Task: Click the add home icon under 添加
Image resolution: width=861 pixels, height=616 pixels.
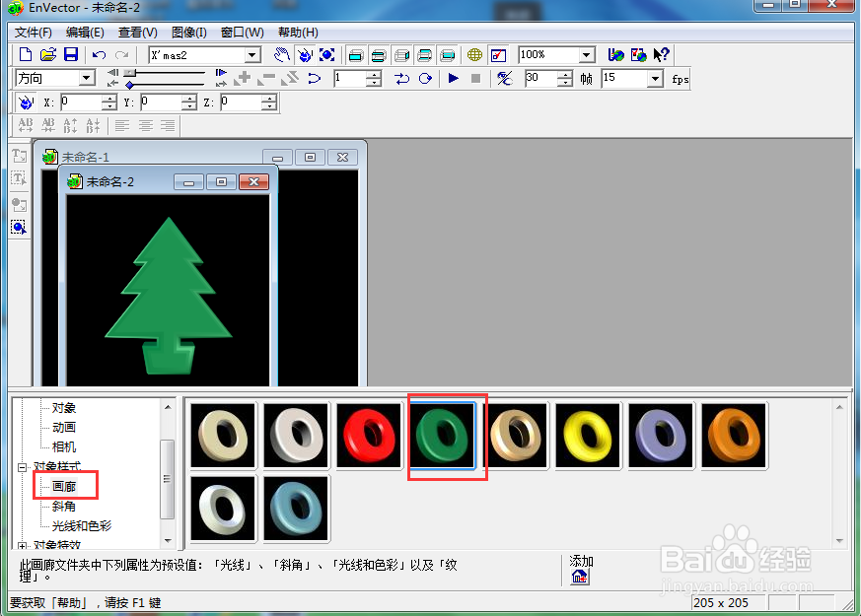Action: click(579, 577)
